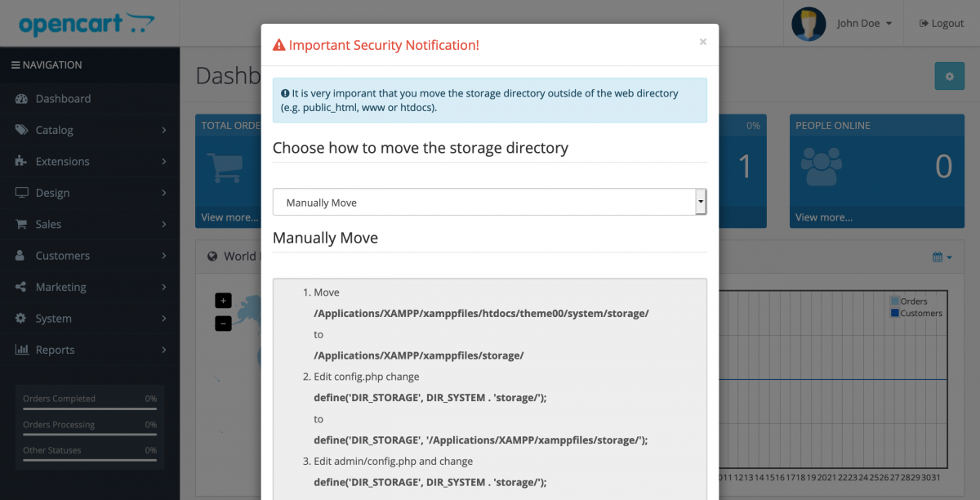The height and width of the screenshot is (500, 980).
Task: Click the Catalog tag icon
Action: (21, 130)
